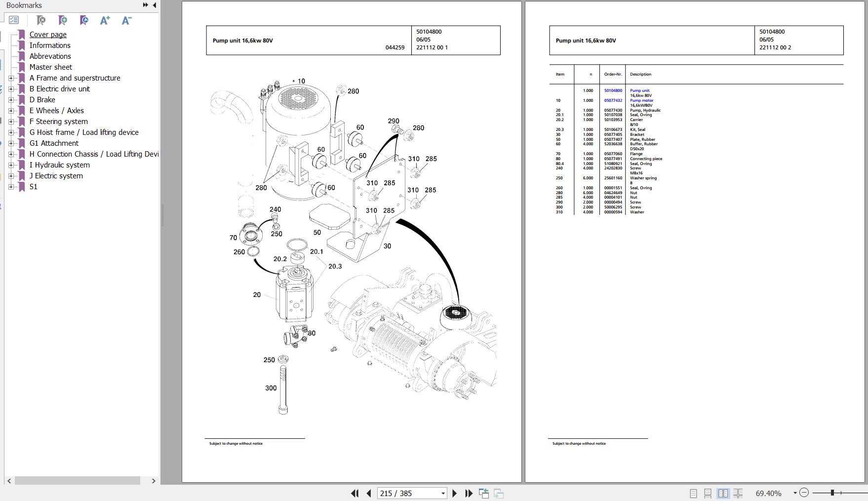868x501 pixels.
Task: Click the zoom out minus button
Action: pos(804,493)
